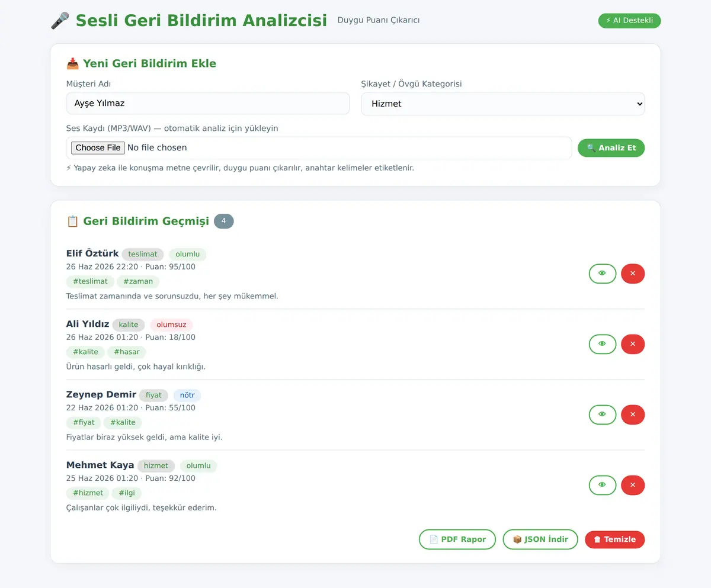Screen dimensions: 711x588
Task: Click the microphone icon in header
Action: 60,21
